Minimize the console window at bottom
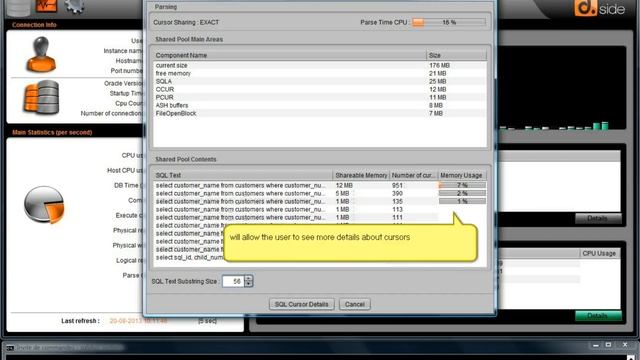 596,345
